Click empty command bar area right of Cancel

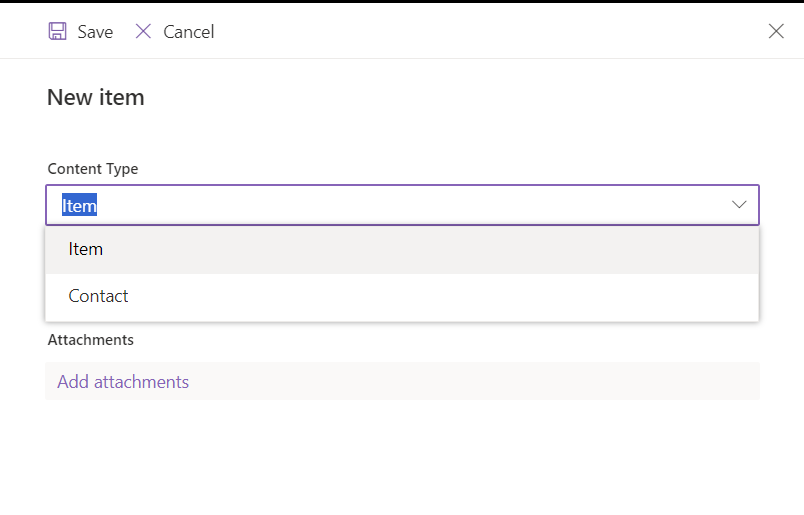tap(487, 31)
